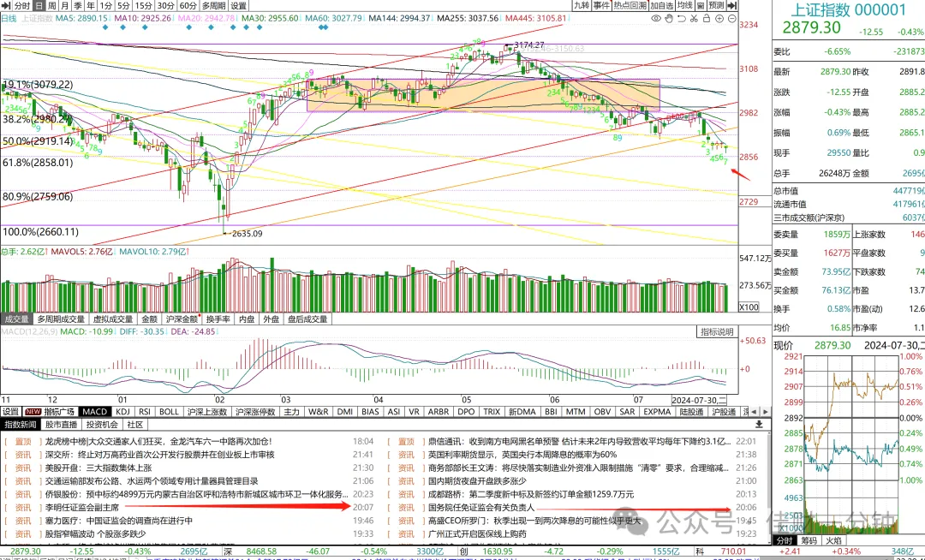Toggle chart visibility with the eye icon
The height and width of the screenshot is (560, 925).
(x=656, y=19)
